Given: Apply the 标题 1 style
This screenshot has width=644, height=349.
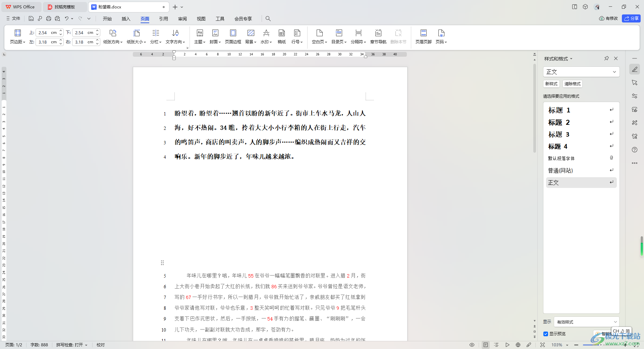Looking at the screenshot, I should tap(581, 110).
